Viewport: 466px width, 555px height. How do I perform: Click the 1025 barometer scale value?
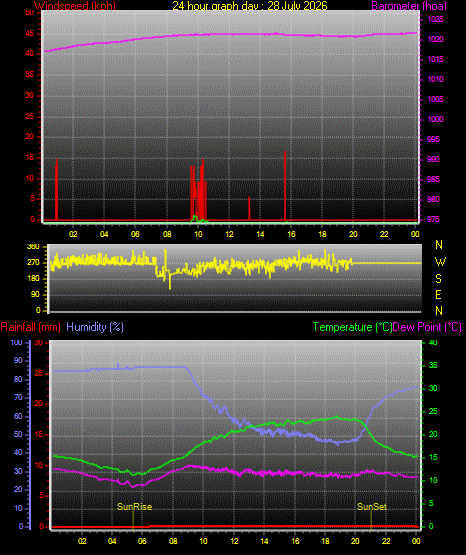coord(435,19)
